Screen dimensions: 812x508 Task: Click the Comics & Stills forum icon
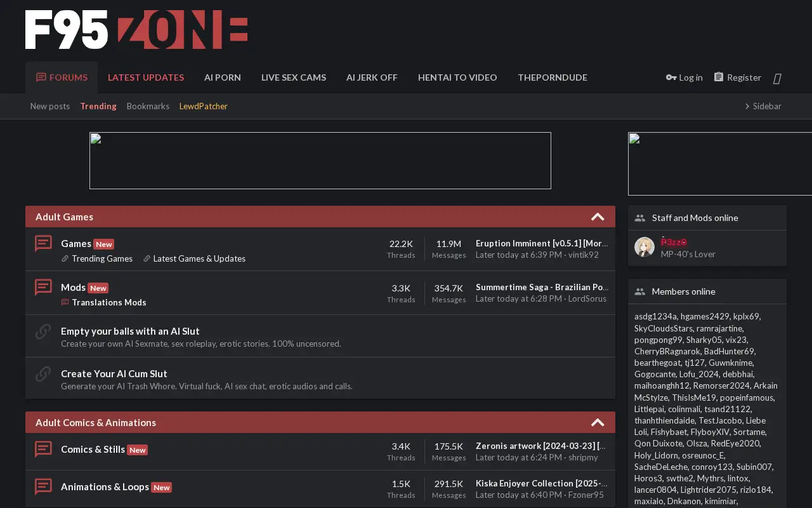tap(43, 449)
